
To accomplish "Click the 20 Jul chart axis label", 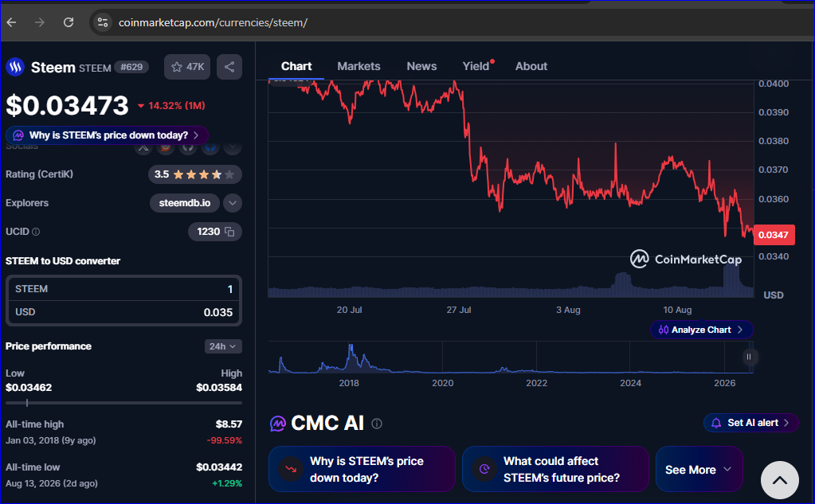I will click(x=349, y=311).
